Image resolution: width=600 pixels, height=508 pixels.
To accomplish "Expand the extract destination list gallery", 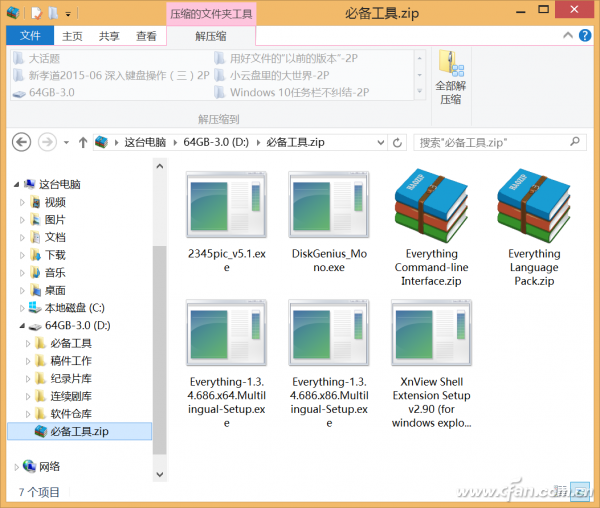I will (420, 91).
